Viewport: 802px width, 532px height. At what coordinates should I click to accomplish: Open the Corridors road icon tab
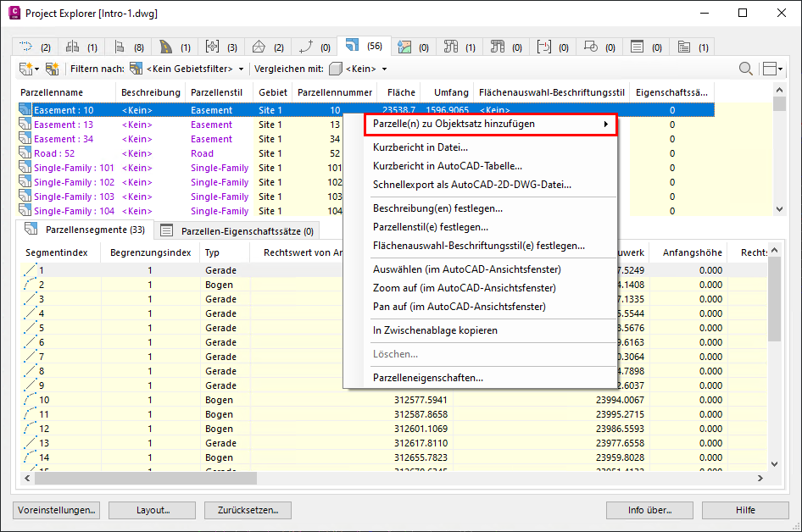pos(175,47)
